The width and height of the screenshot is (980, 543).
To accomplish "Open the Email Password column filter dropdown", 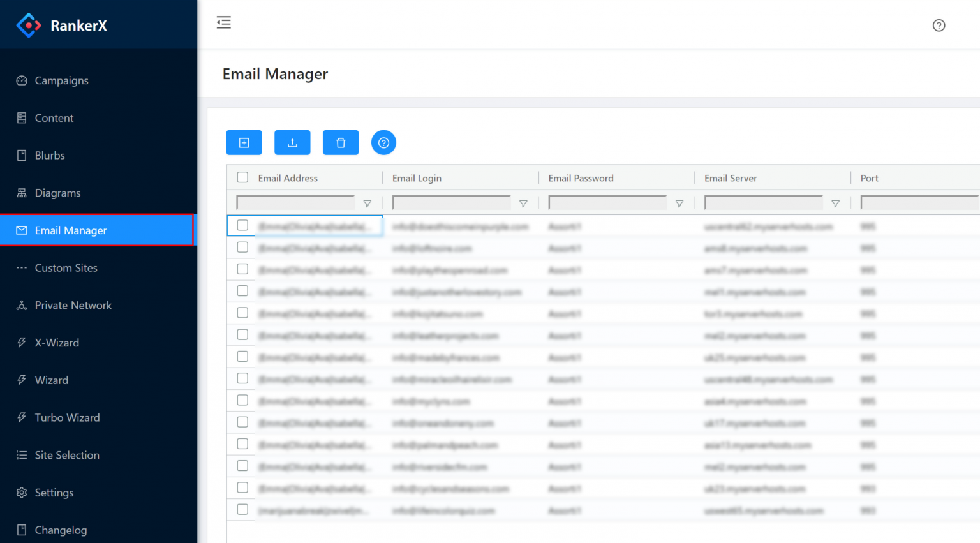I will [679, 203].
